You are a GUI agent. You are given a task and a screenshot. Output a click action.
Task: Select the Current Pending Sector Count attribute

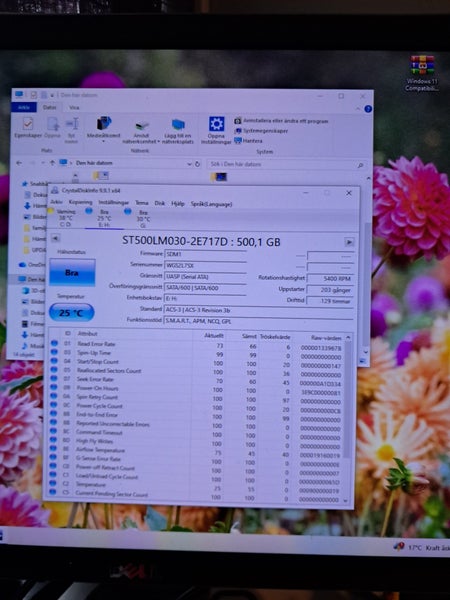click(111, 494)
